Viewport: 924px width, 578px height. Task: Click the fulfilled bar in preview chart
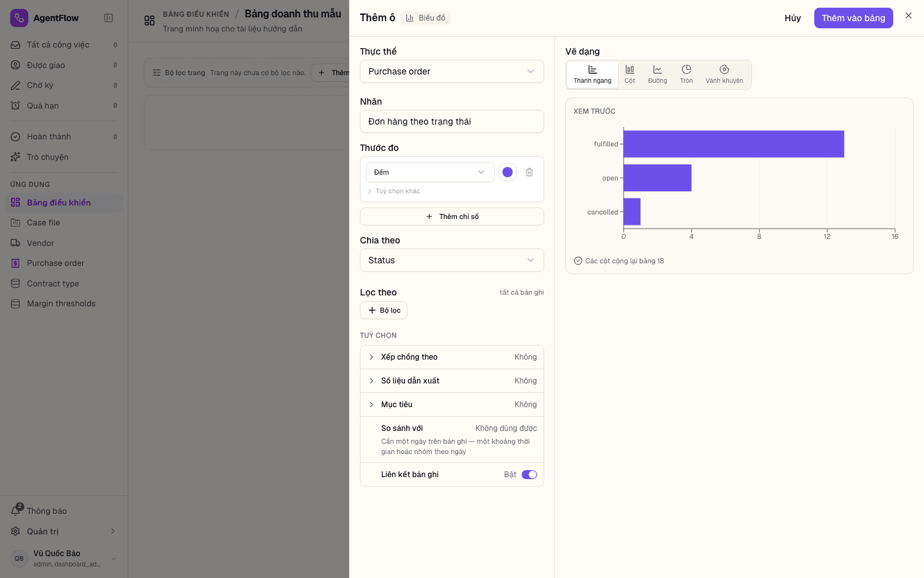pos(733,144)
